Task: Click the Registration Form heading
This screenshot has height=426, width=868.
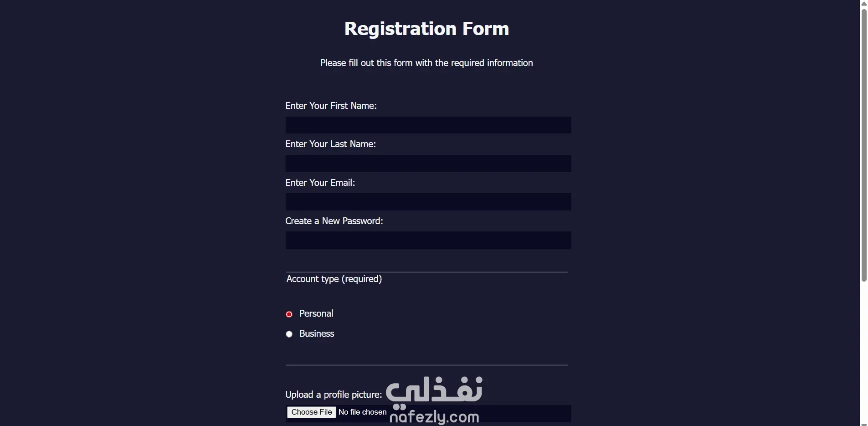Action: (426, 29)
